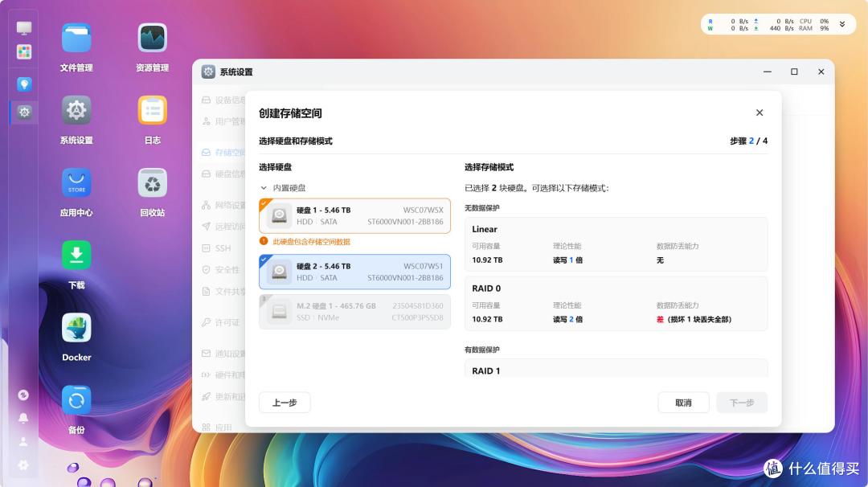
Task: Maximize the 系统设置 window
Action: point(794,72)
